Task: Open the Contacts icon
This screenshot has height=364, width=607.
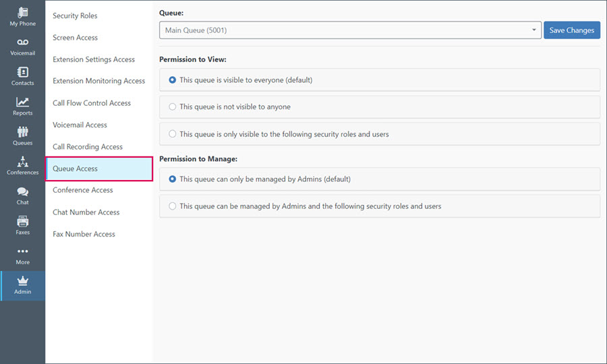Action: coord(22,72)
